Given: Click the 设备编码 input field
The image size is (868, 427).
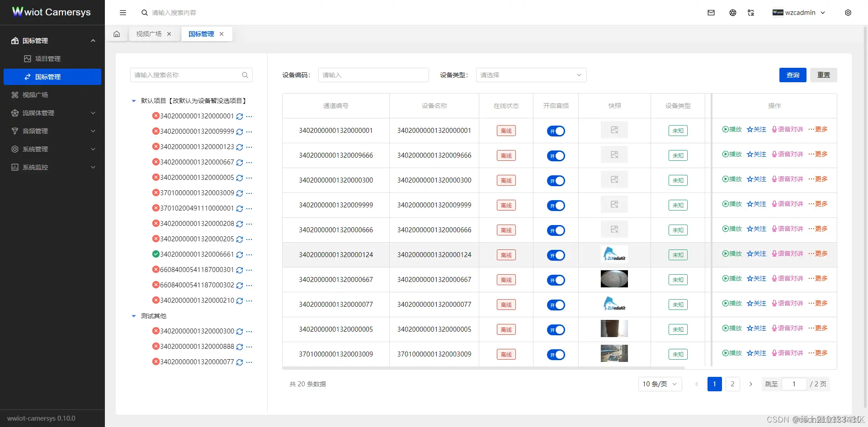Looking at the screenshot, I should [373, 75].
